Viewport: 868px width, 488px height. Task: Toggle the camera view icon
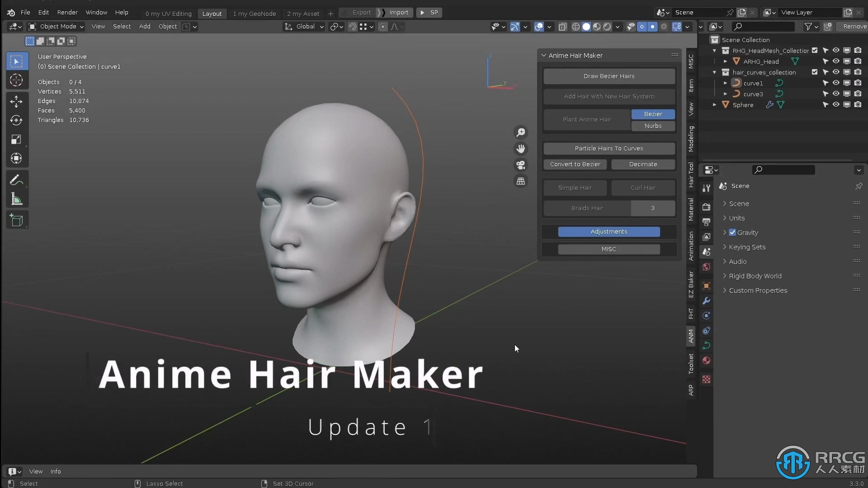521,165
